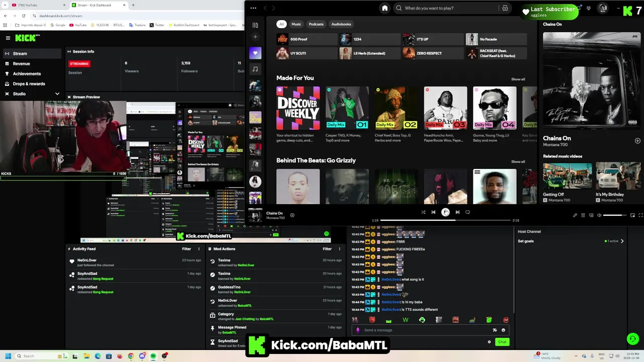Select the All filter chip

282,24
